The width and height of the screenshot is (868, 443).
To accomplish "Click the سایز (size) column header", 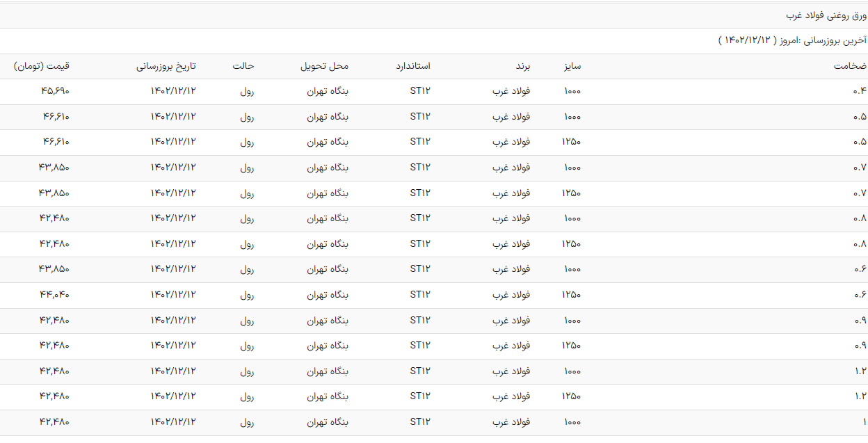I will click(x=572, y=67).
